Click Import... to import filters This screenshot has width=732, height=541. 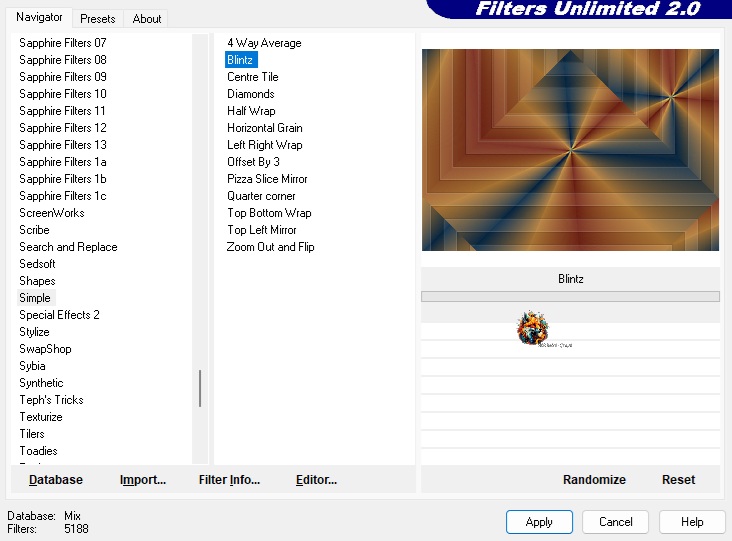pyautogui.click(x=143, y=479)
